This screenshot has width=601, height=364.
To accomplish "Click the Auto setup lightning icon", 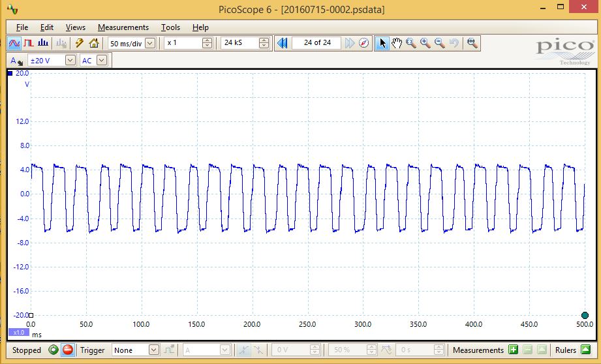I will click(80, 43).
